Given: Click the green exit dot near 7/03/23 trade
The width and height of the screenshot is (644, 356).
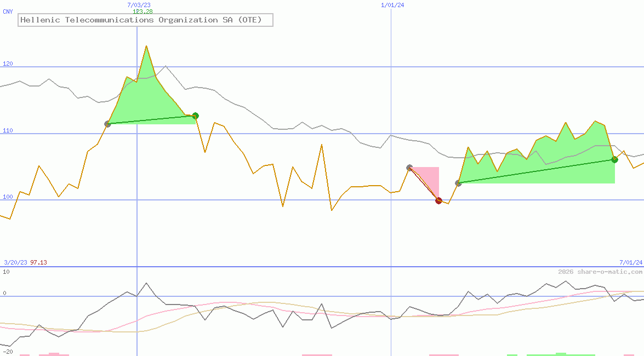Looking at the screenshot, I should [x=195, y=116].
